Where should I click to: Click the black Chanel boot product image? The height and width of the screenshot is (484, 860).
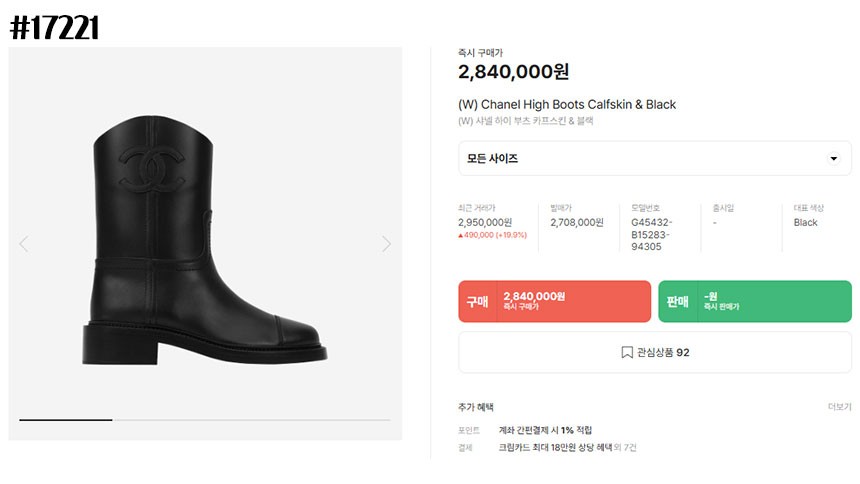pyautogui.click(x=205, y=240)
